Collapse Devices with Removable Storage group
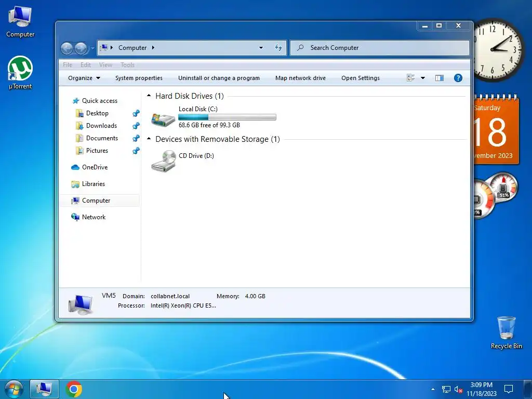This screenshot has height=399, width=532. (149, 139)
